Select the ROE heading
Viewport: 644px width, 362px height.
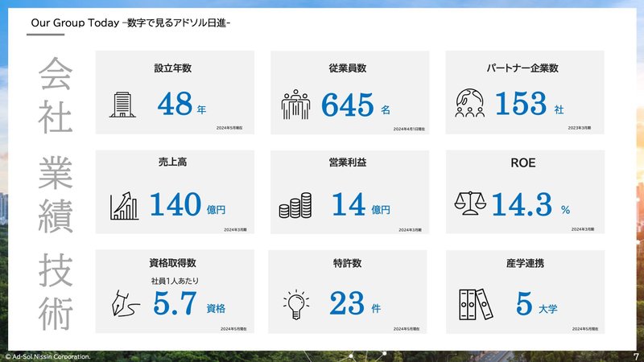522,163
